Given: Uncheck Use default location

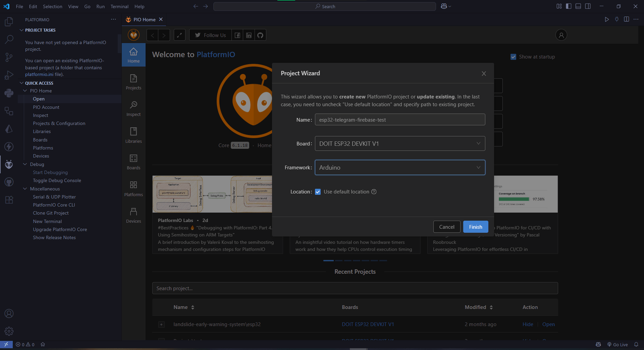Looking at the screenshot, I should point(318,191).
